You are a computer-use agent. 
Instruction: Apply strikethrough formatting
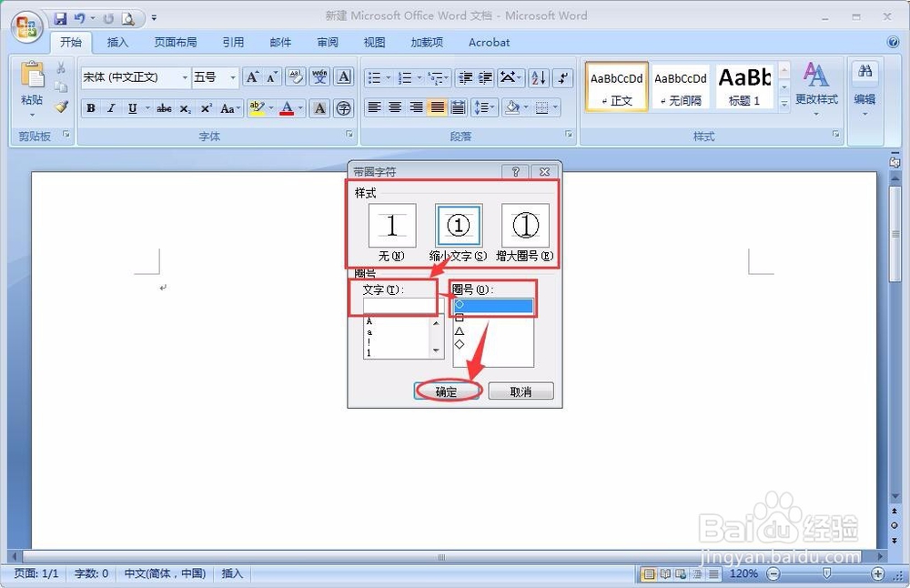164,108
